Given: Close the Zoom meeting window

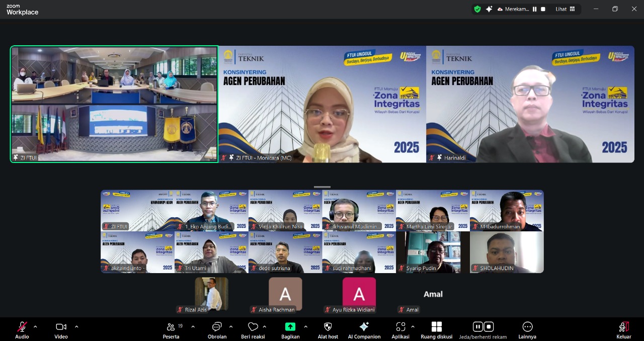Looking at the screenshot, I should point(634,9).
